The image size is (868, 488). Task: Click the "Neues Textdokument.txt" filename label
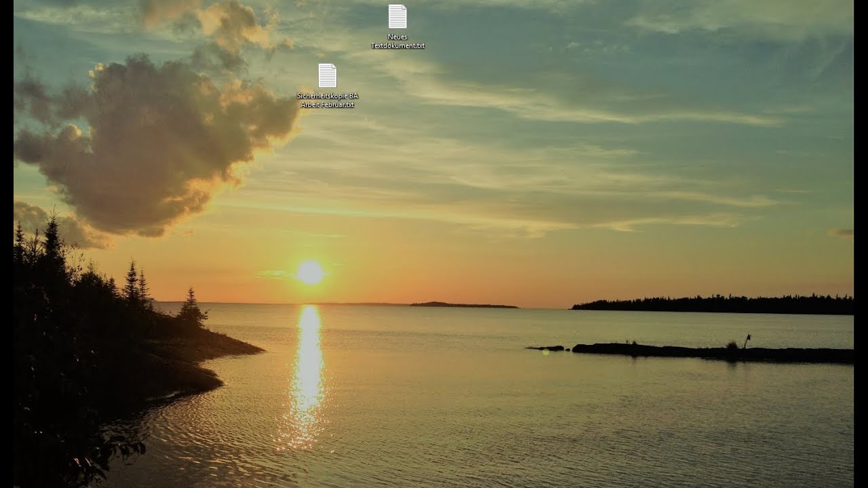(397, 41)
